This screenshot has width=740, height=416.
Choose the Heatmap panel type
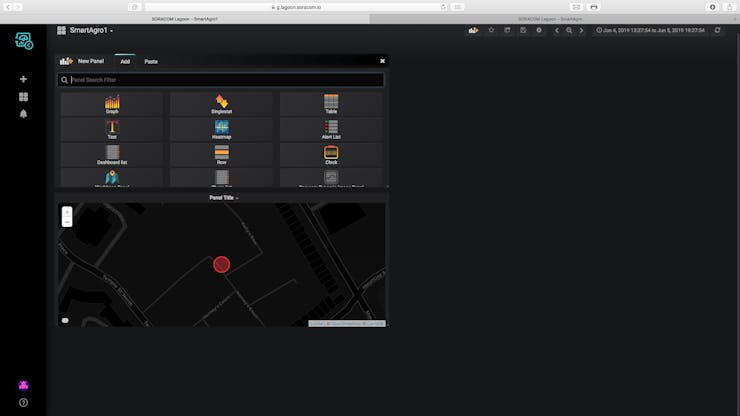(221, 130)
